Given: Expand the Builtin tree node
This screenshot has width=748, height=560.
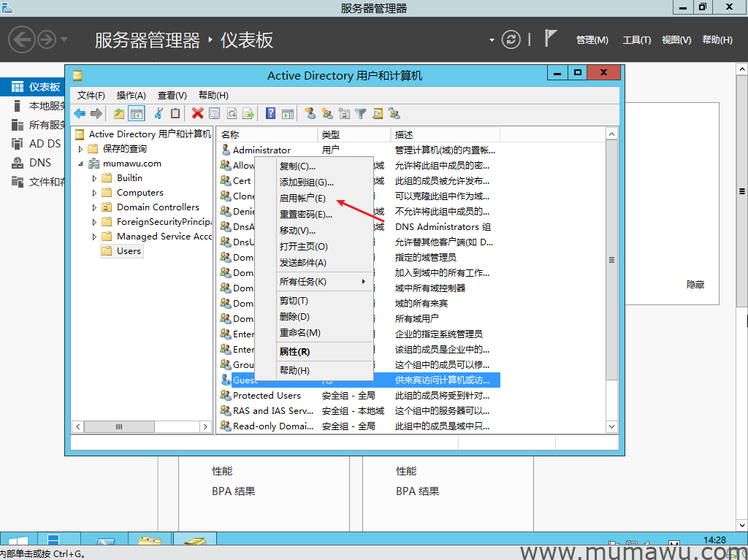Looking at the screenshot, I should [x=94, y=178].
